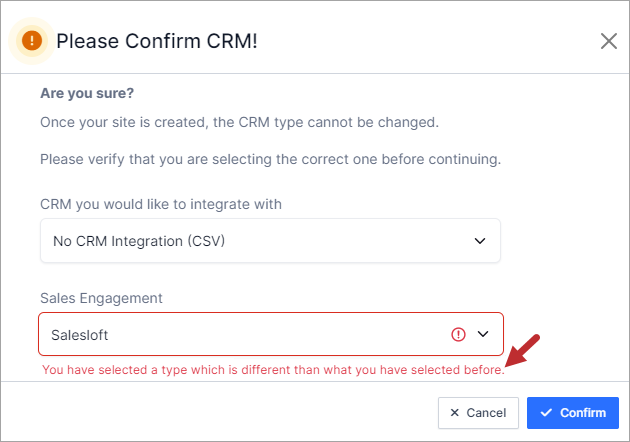This screenshot has height=442, width=630.
Task: Click the checkmark icon in Confirm button
Action: [x=546, y=413]
